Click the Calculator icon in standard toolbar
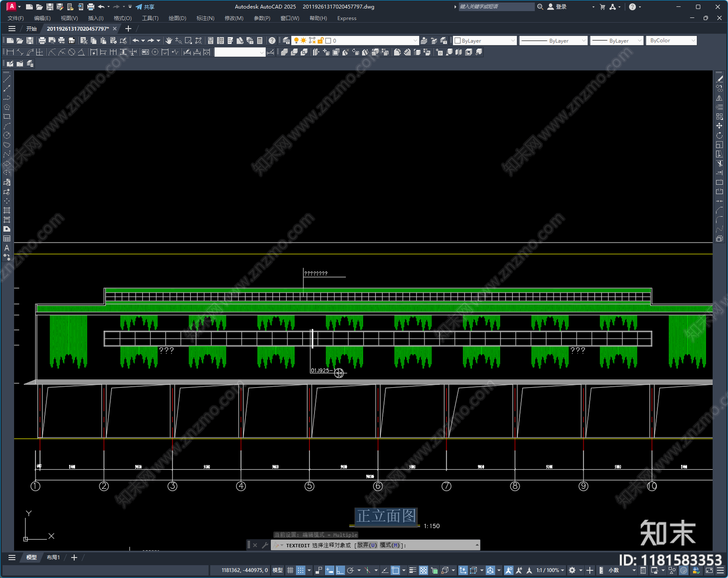728x578 pixels. click(x=260, y=41)
